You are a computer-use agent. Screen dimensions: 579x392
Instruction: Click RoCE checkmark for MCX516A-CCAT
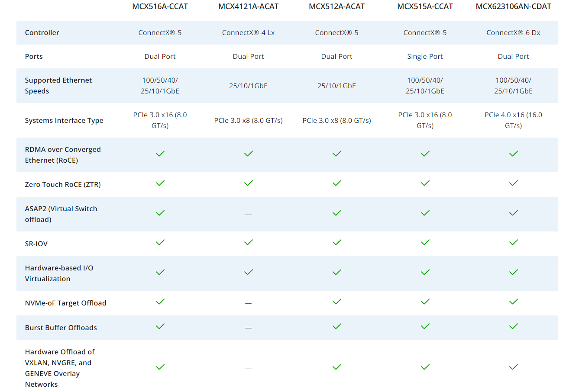coord(160,154)
